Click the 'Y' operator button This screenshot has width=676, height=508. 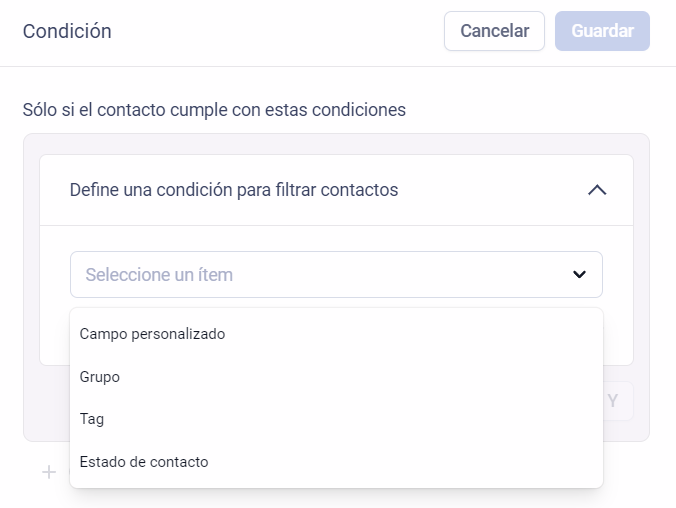click(613, 402)
